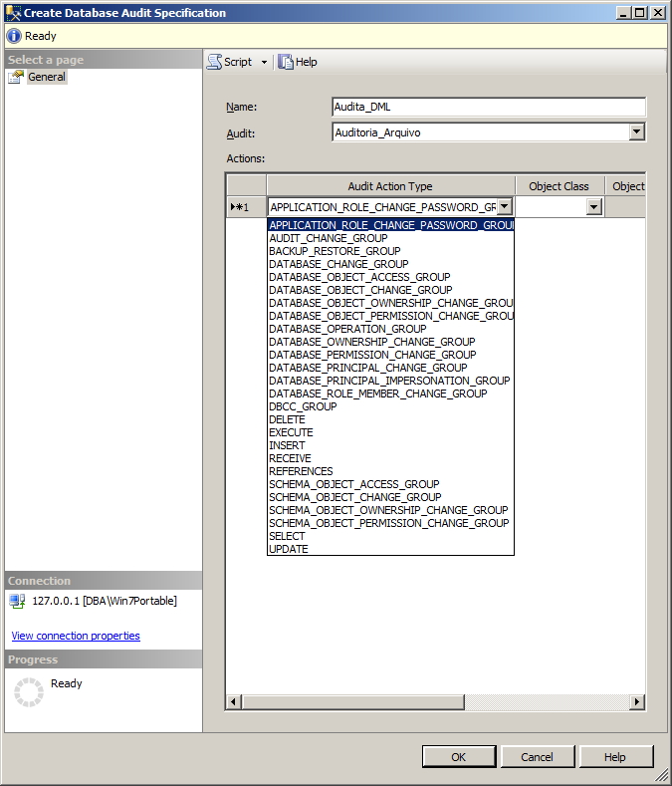Select DELETE audit action

391,420
